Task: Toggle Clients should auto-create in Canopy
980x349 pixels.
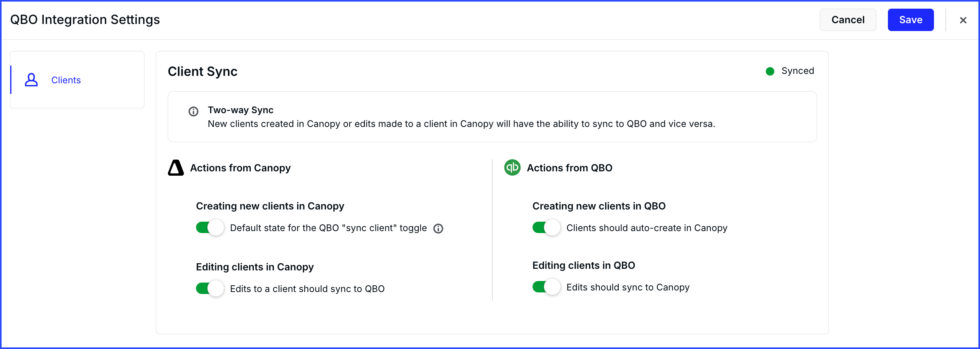Action: point(547,228)
